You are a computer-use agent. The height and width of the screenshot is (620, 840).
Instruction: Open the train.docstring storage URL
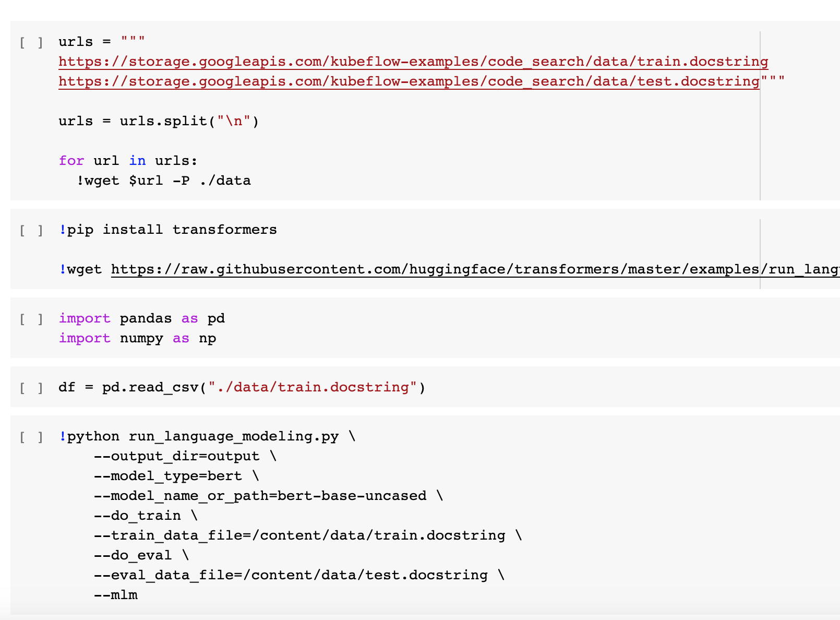point(413,62)
